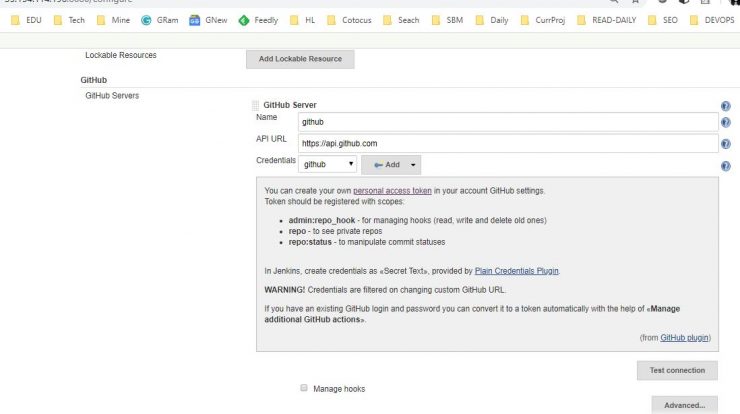Open the GitHub plugin link
The width and height of the screenshot is (740, 414).
point(684,338)
